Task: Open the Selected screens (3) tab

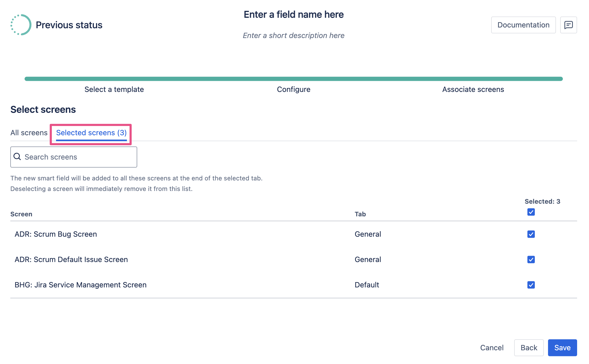Action: tap(91, 133)
